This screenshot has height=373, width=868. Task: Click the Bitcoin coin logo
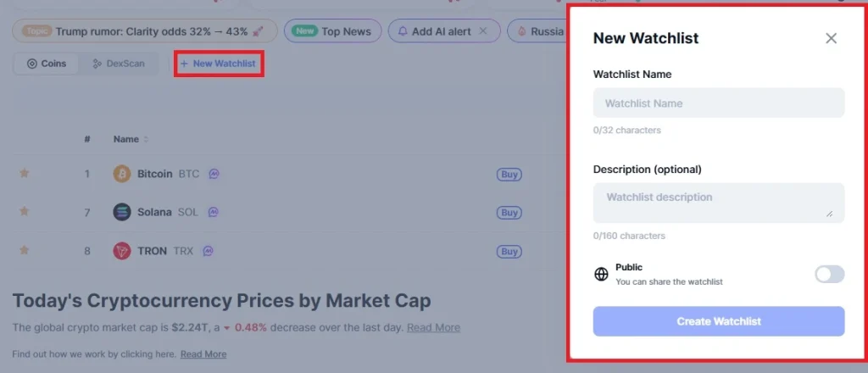coord(122,174)
